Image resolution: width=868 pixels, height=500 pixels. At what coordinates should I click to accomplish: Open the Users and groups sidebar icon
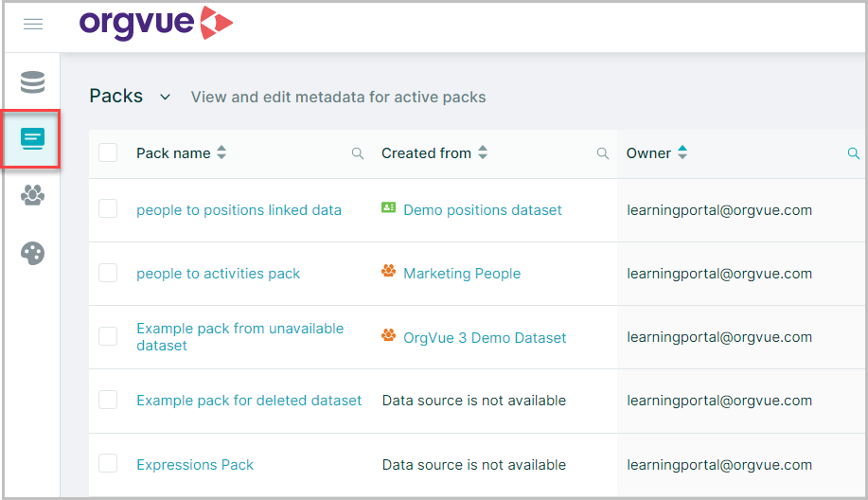(33, 195)
